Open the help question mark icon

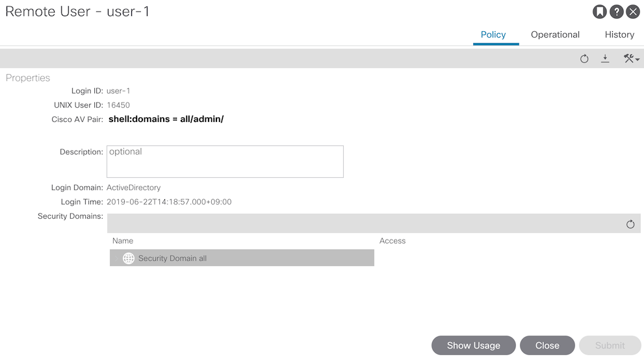617,12
